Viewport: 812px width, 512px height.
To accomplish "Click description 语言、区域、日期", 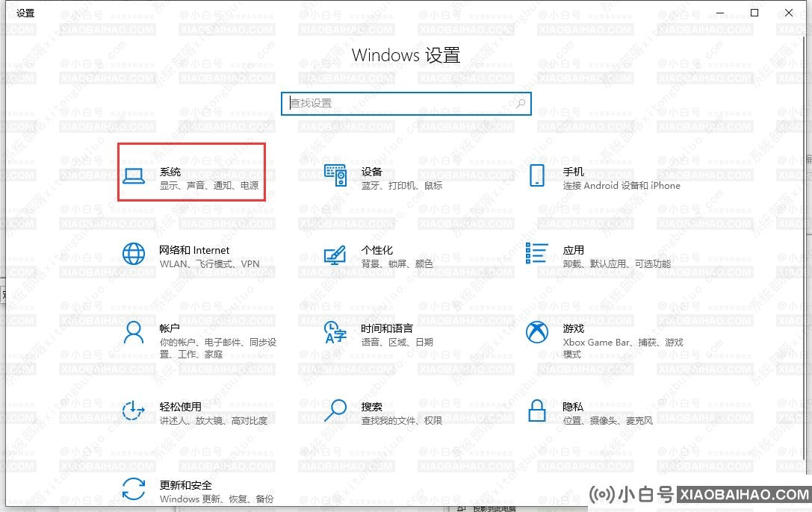I will click(397, 342).
